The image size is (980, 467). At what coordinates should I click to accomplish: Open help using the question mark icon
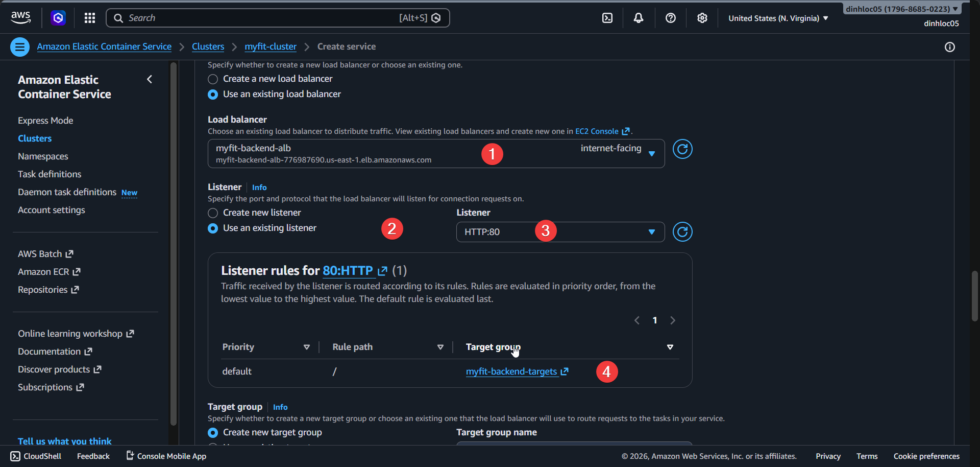coord(670,17)
